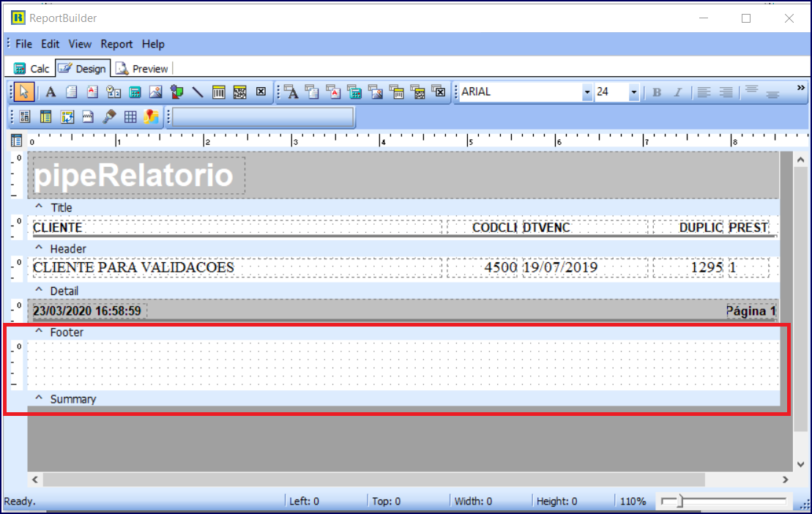812x514 pixels.
Task: Switch to the Calc tab
Action: (31, 68)
